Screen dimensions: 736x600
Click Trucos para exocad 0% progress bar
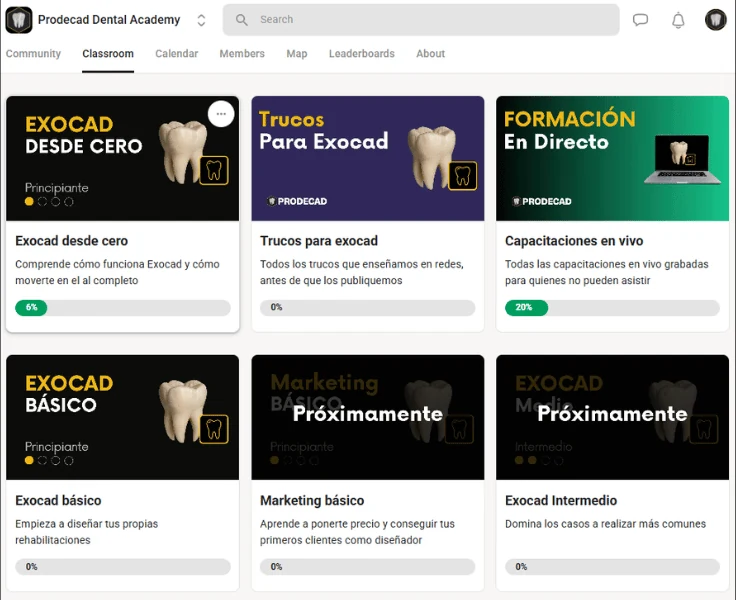coord(368,308)
